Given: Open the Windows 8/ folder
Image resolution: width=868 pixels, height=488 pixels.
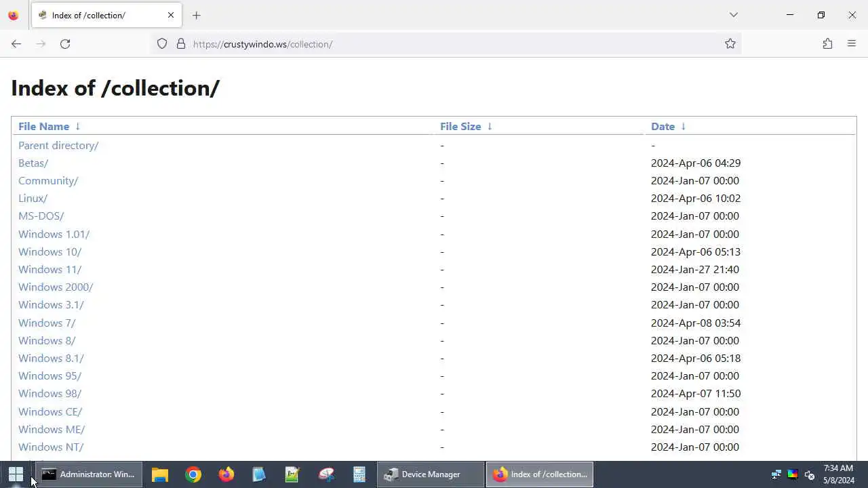Looking at the screenshot, I should point(47,340).
